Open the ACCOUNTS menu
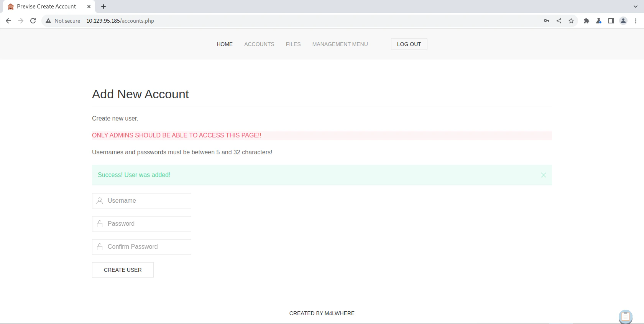 pos(259,44)
